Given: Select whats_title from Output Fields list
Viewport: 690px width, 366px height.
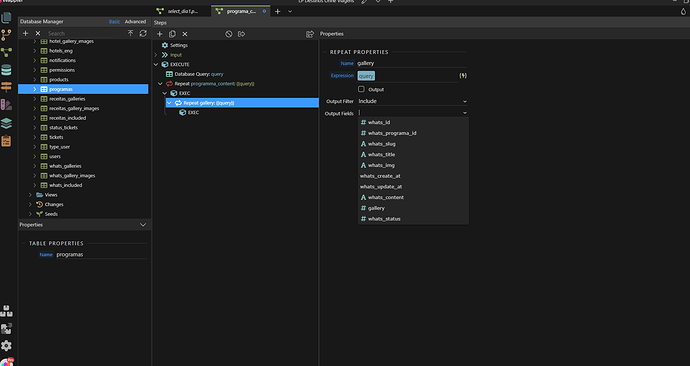Looking at the screenshot, I should click(382, 154).
